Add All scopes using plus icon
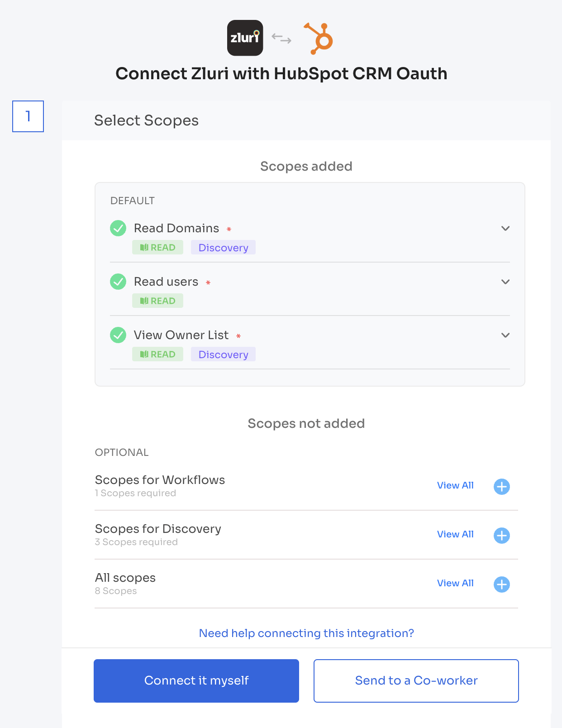The image size is (562, 728). click(501, 584)
